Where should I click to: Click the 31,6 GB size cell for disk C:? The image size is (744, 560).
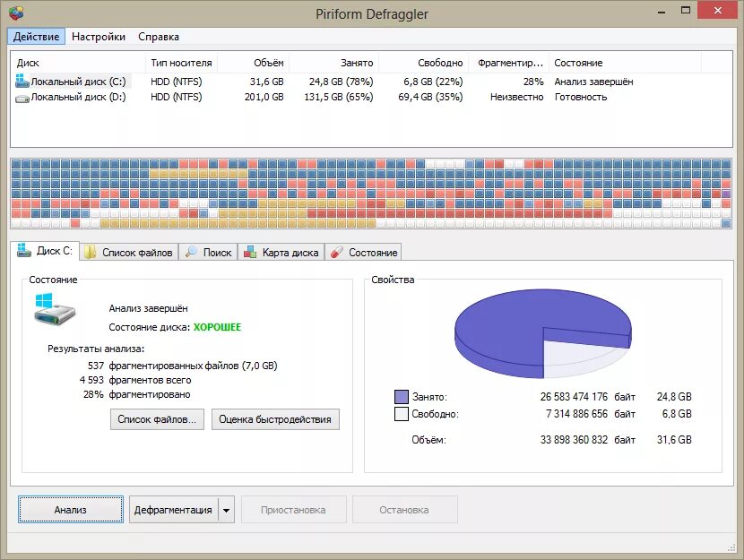266,82
